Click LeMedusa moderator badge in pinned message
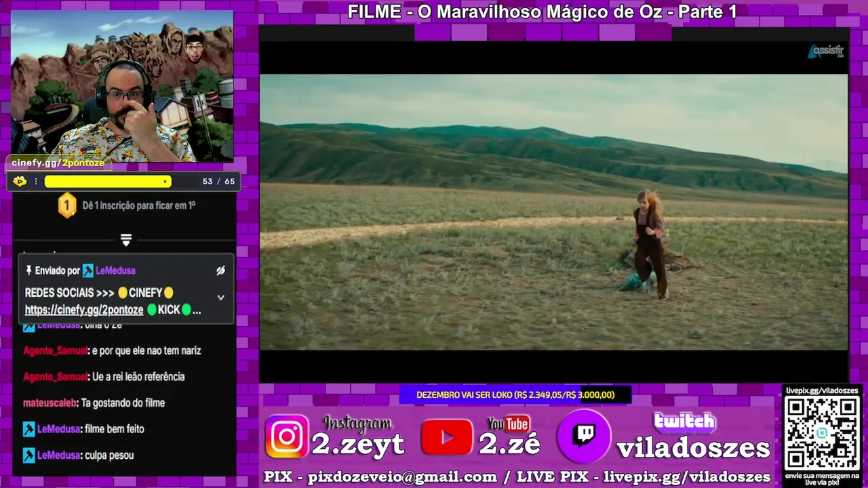 coord(87,270)
